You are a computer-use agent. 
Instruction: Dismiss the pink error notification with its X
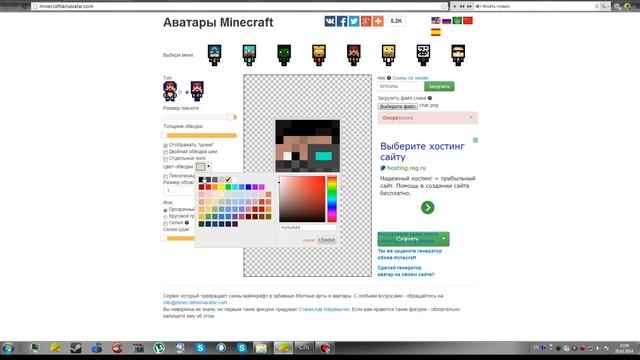(471, 118)
